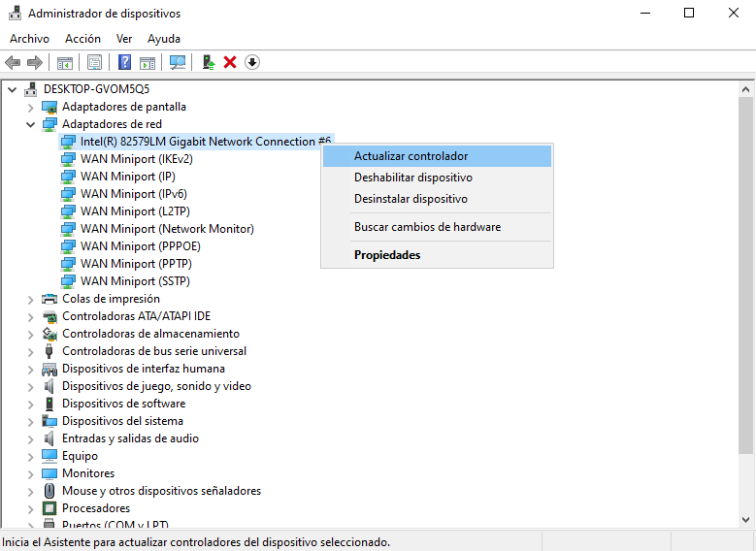Click the Adaptadores de pantalla icon
This screenshot has height=551, width=756.
[49, 107]
